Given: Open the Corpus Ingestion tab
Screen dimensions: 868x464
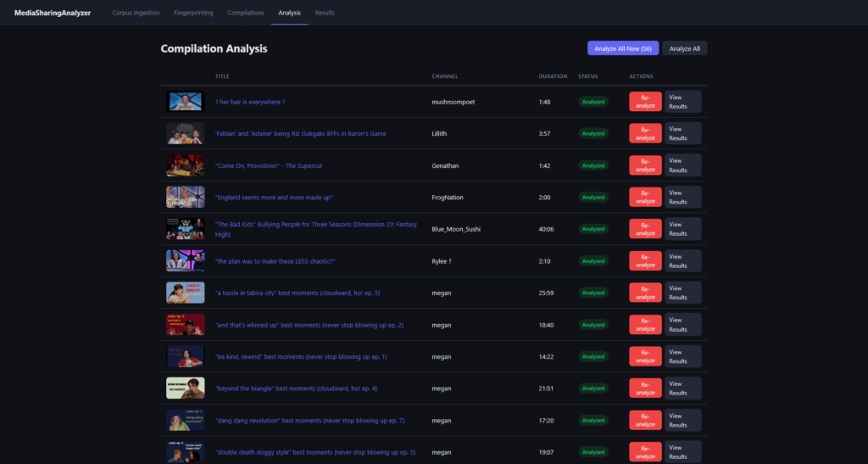Looking at the screenshot, I should click(x=134, y=13).
